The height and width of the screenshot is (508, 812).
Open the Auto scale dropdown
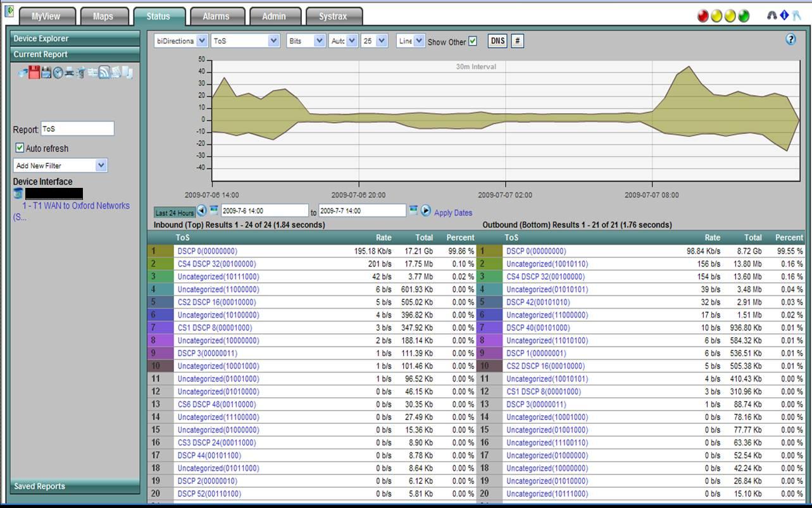click(x=344, y=40)
